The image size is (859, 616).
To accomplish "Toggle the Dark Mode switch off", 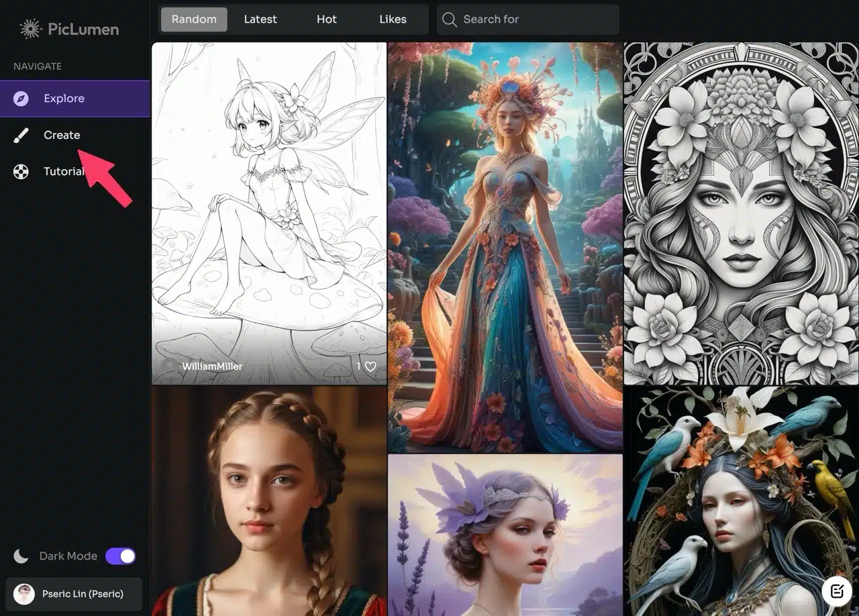I will 121,556.
